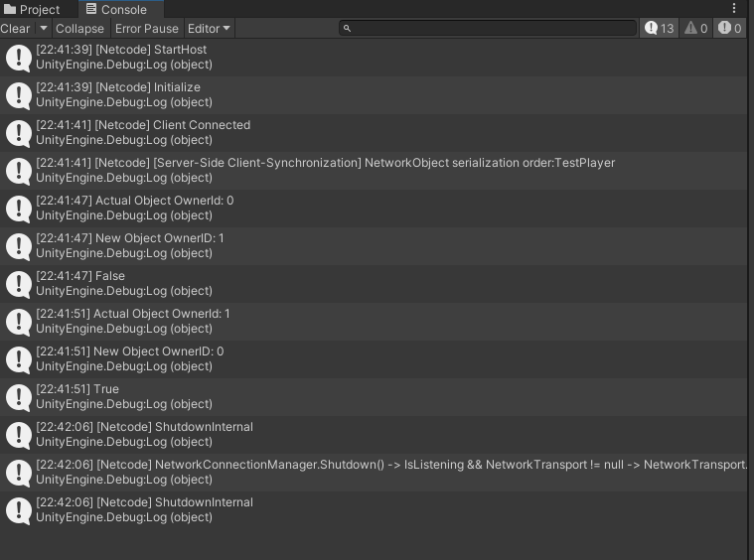Open the Clear options dropdown arrow
754x560 pixels.
44,29
